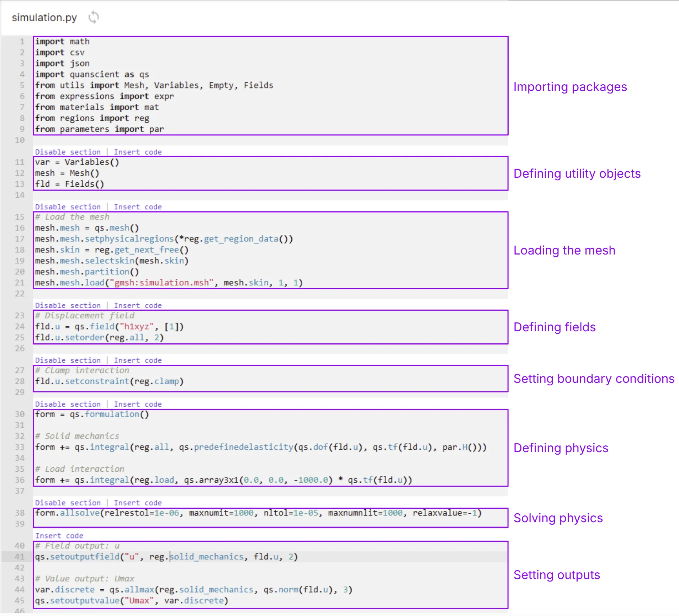Insert code above var = Variables()
Viewport: 679px width, 616px height.
click(x=138, y=152)
